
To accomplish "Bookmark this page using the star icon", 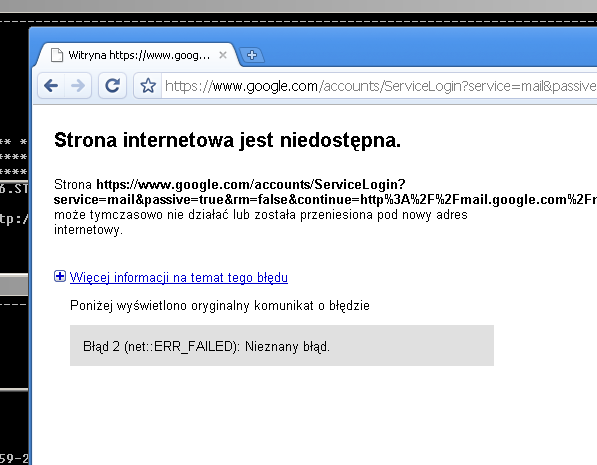I will [148, 86].
